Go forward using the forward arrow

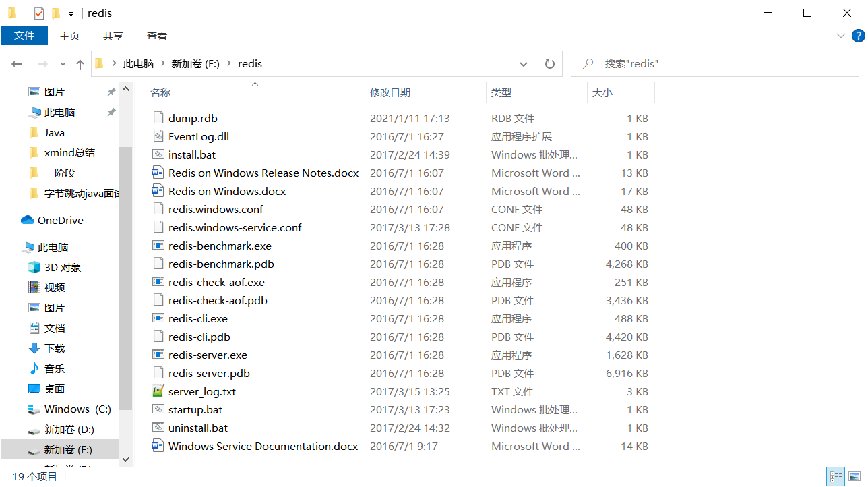(42, 63)
